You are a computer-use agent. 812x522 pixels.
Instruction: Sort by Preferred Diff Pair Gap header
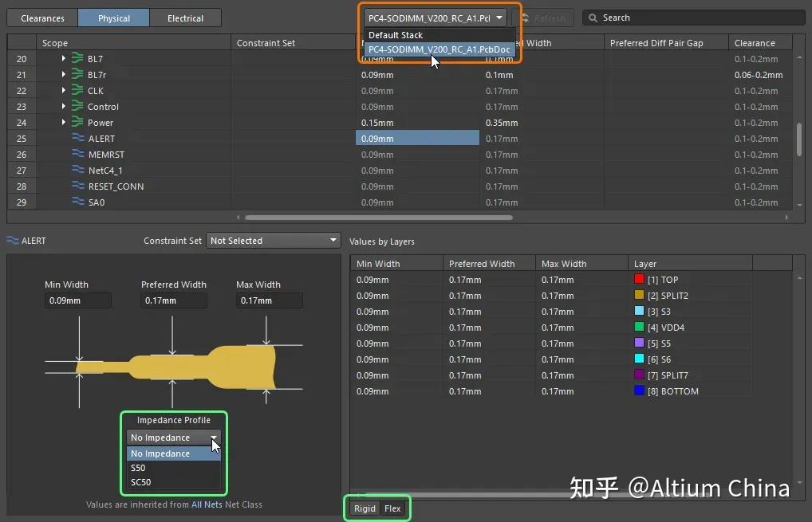pyautogui.click(x=666, y=43)
